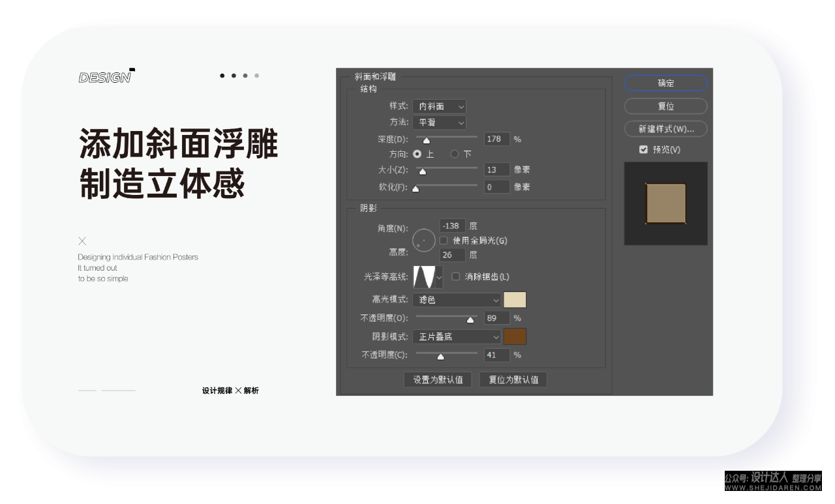Click the 大小(Z) slider handle
This screenshot has width=835, height=504.
coord(422,172)
